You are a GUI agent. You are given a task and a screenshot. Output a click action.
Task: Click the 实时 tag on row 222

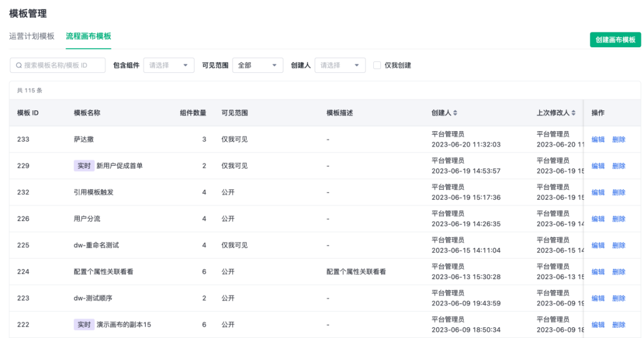tap(84, 324)
